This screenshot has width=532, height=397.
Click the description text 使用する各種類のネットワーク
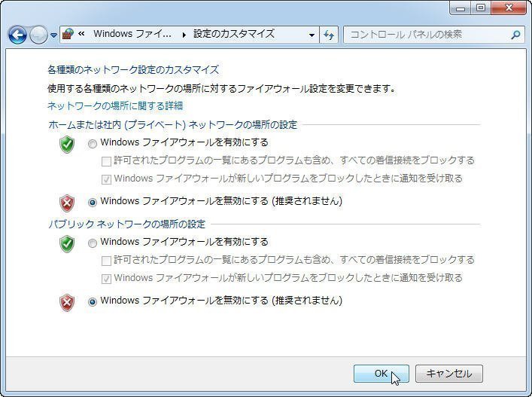tap(222, 89)
